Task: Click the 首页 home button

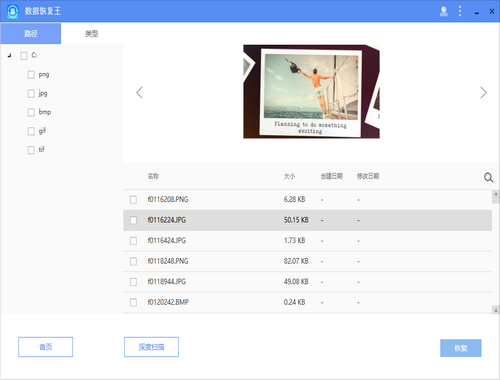Action: click(x=46, y=347)
